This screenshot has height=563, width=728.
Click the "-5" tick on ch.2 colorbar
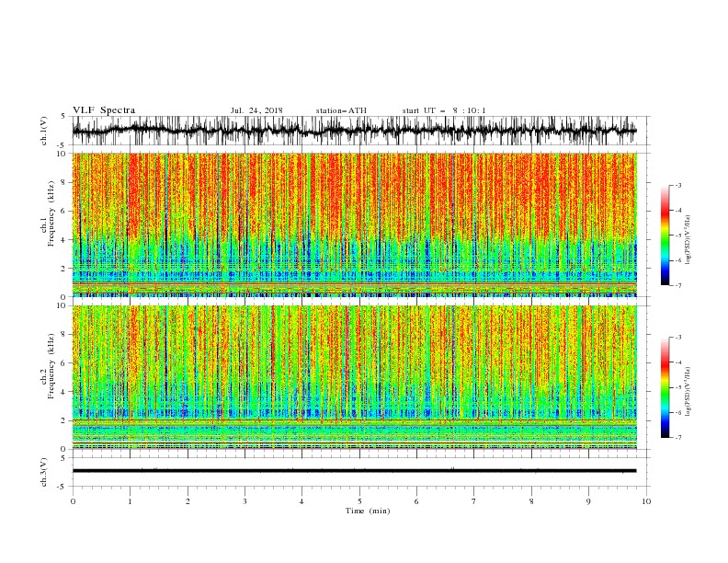pos(677,387)
